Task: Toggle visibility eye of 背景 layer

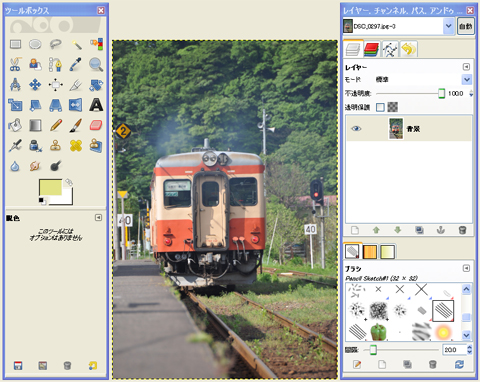Action: pos(356,129)
